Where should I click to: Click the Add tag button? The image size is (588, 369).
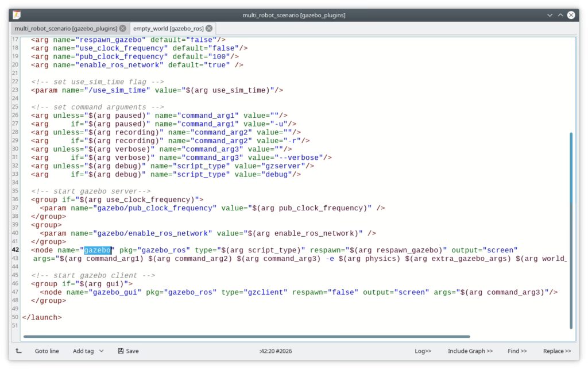pos(83,351)
